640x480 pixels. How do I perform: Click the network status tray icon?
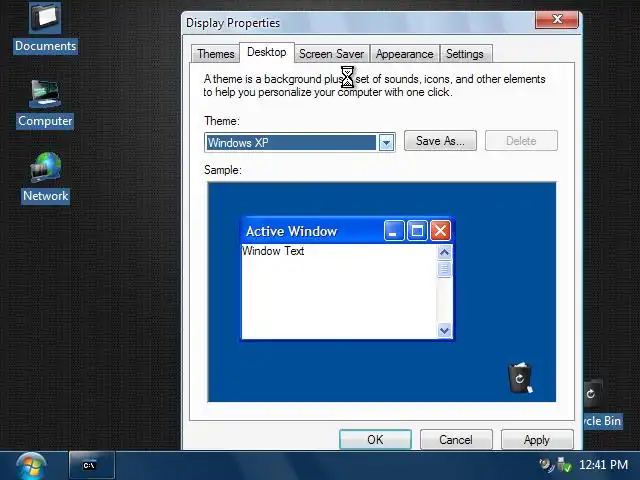pyautogui.click(x=564, y=464)
